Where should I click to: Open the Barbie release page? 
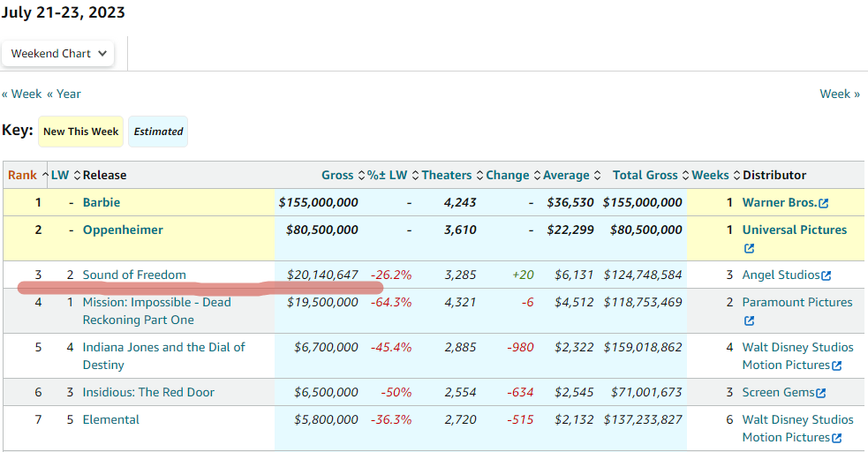point(102,202)
